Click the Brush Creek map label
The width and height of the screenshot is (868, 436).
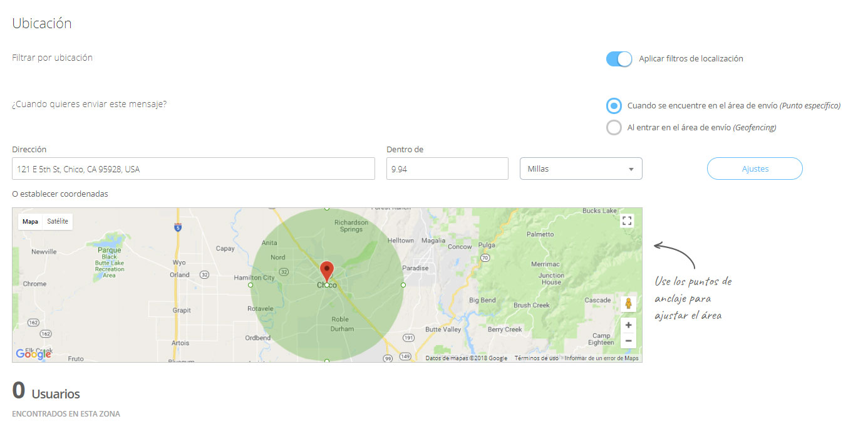tap(532, 305)
